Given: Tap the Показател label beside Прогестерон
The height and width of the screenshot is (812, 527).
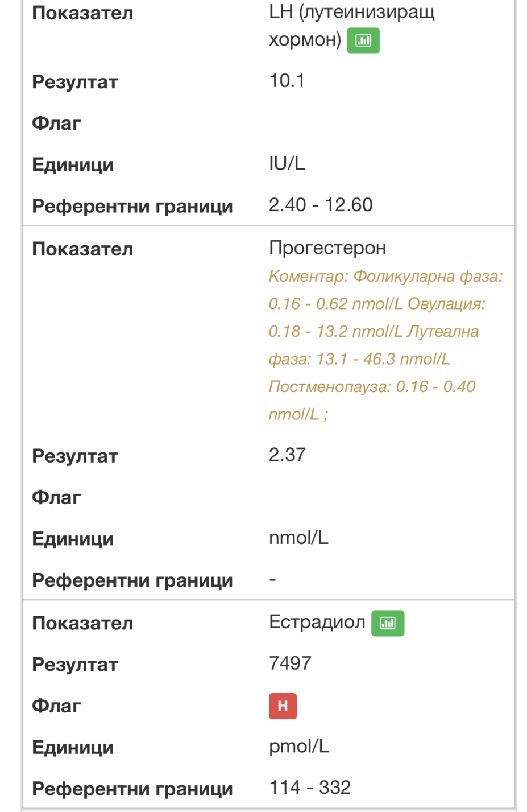Looking at the screenshot, I should [82, 249].
